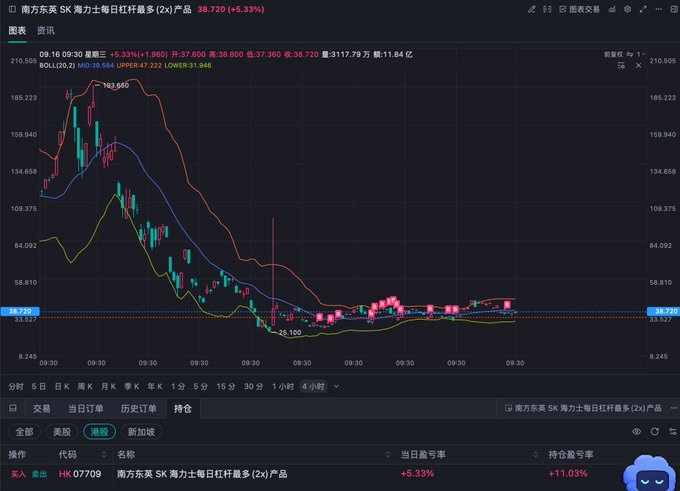
Task: Switch to the 图表 tab
Action: point(17,30)
